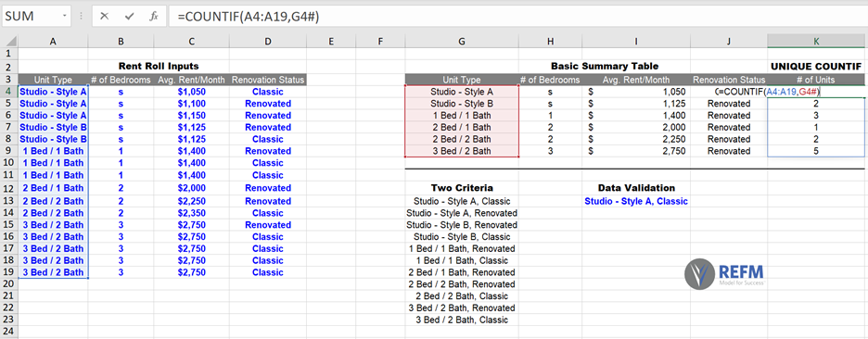Select 1 Bed / 1 Bath in summary table

pos(462,116)
